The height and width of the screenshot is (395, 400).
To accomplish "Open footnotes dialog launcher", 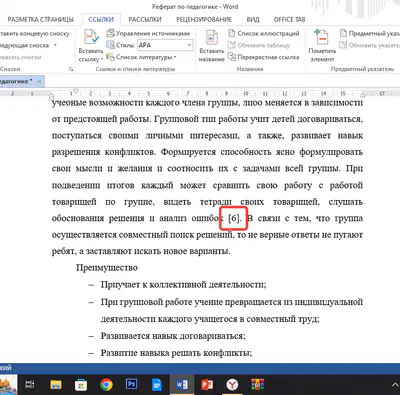I will 71,69.
